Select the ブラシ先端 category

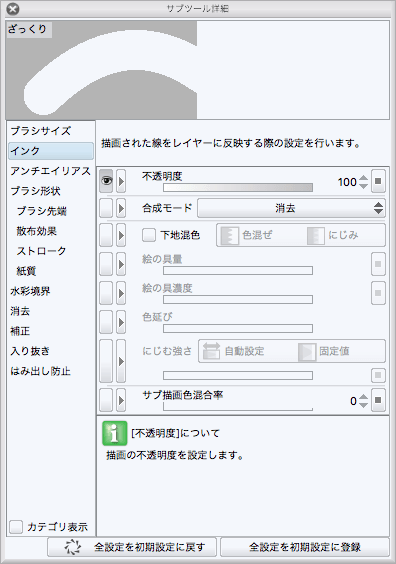[42, 211]
